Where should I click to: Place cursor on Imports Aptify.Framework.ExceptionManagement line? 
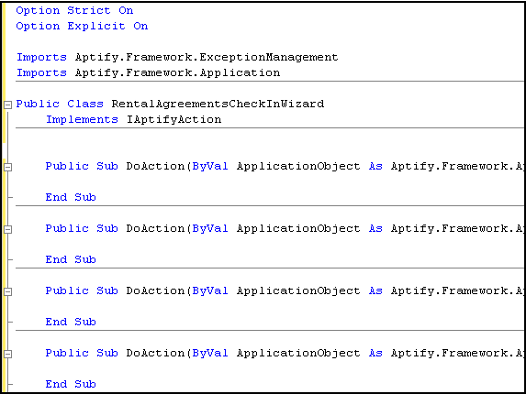(x=177, y=57)
